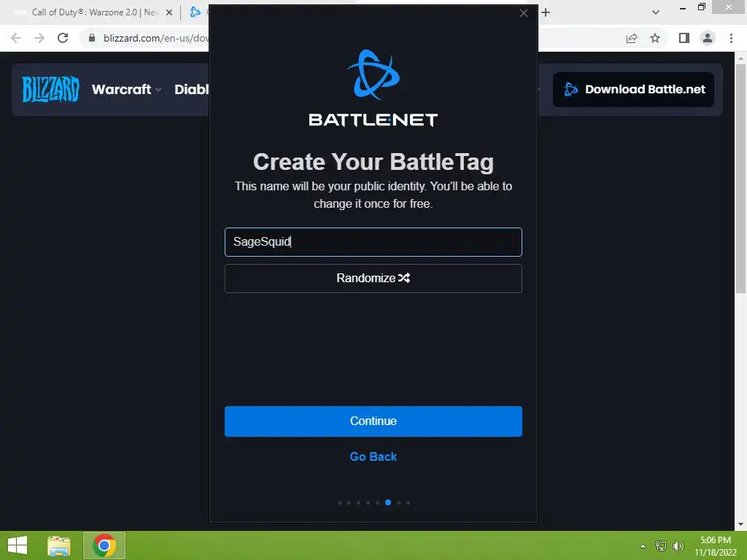The image size is (747, 560).
Task: Click the Go Back link
Action: tap(373, 456)
